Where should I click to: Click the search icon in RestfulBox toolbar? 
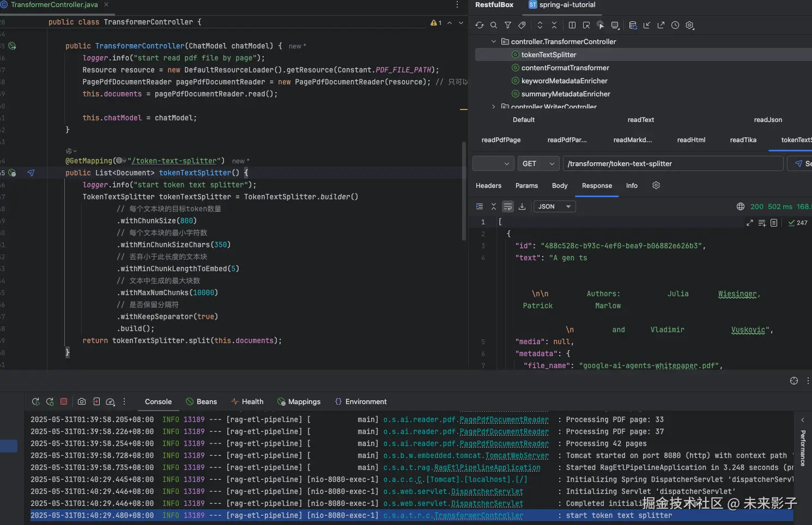tap(493, 25)
